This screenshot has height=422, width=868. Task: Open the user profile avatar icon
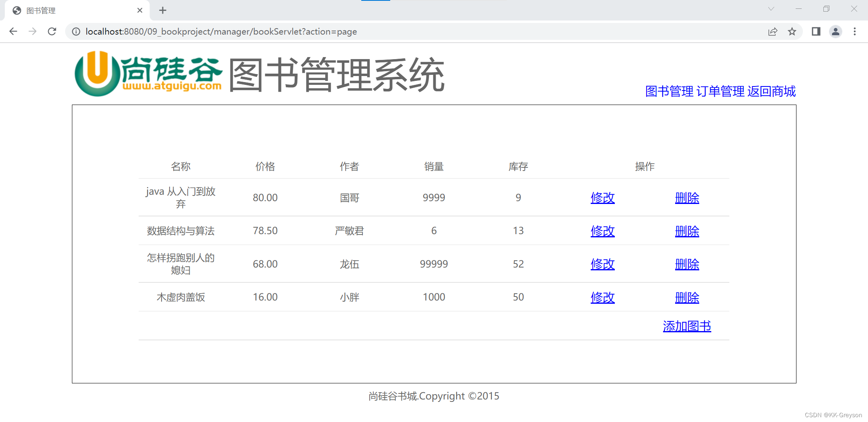click(x=835, y=31)
